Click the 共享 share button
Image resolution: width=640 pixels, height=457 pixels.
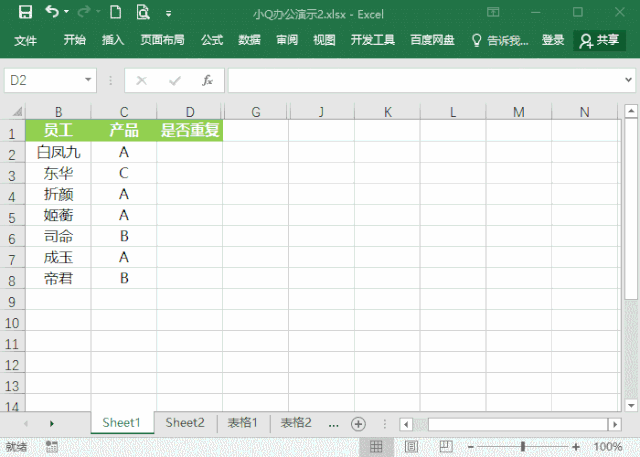(599, 40)
